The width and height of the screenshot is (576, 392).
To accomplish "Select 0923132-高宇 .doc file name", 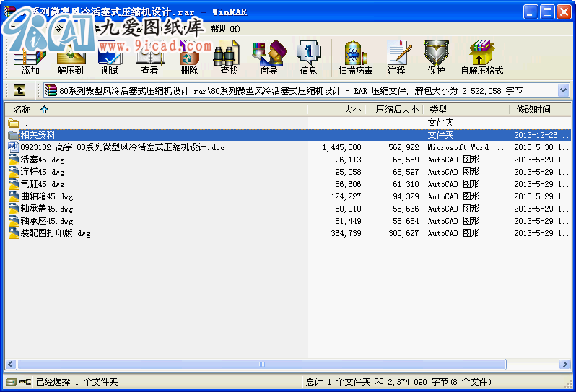I will coord(122,147).
